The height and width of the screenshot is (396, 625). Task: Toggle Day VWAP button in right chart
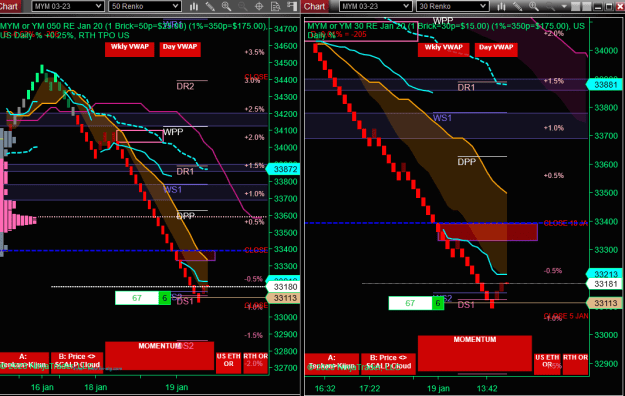(x=496, y=49)
